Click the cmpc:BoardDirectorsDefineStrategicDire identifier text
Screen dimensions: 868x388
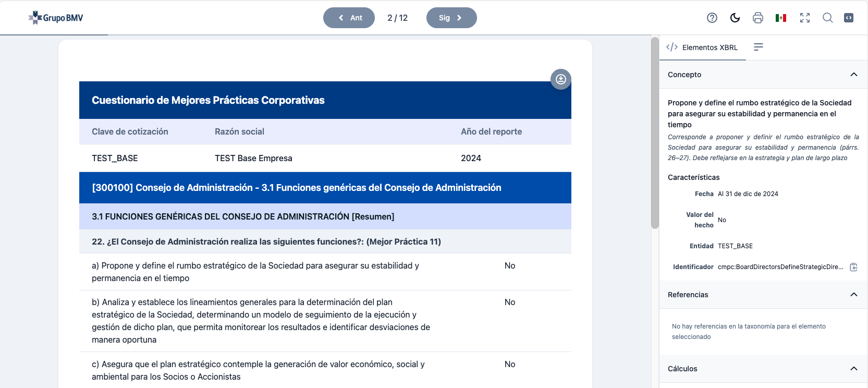pyautogui.click(x=780, y=267)
